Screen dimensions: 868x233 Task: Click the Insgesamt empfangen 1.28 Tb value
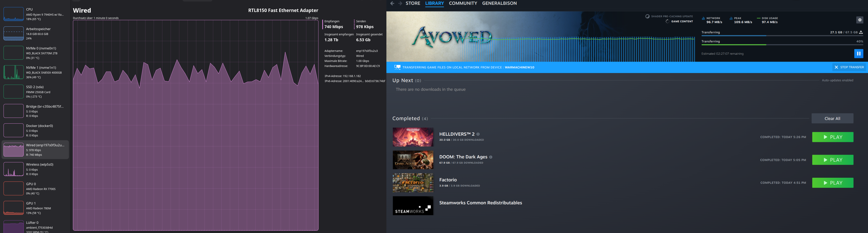point(331,40)
